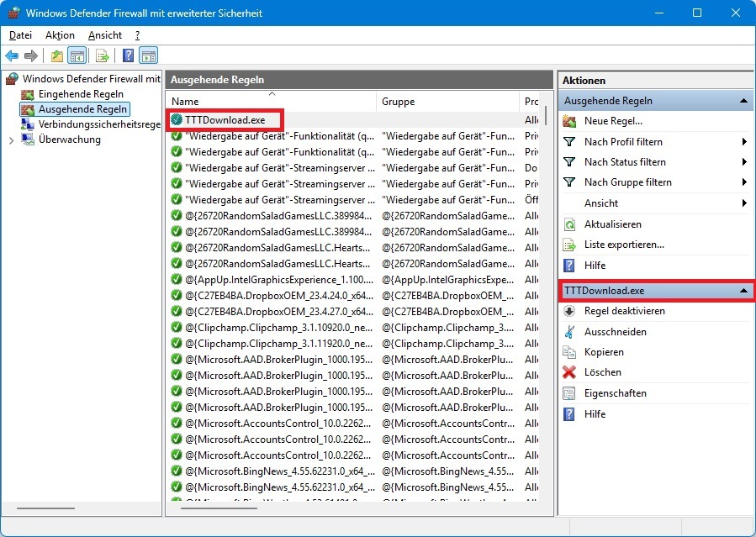
Task: Click Aktualisieren action
Action: [613, 224]
